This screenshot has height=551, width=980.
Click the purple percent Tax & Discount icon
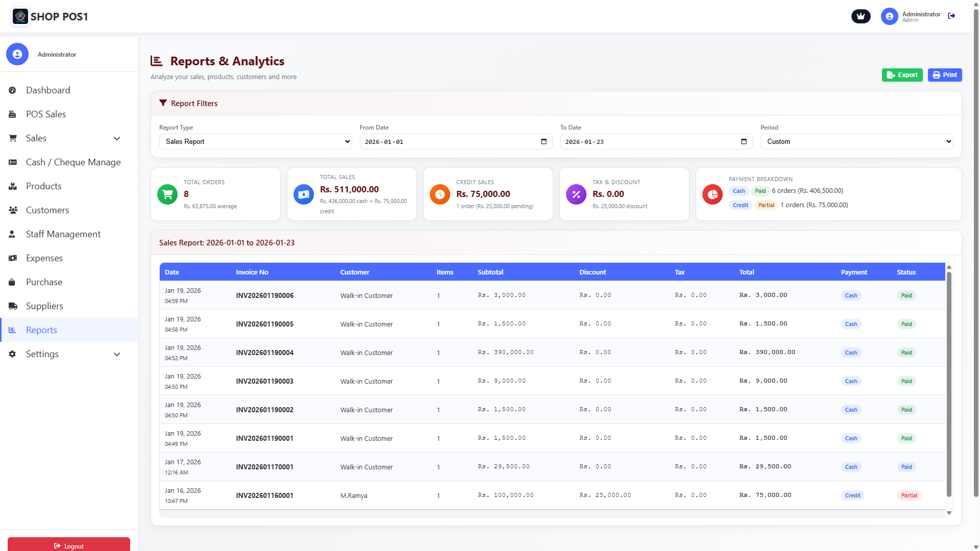click(576, 194)
